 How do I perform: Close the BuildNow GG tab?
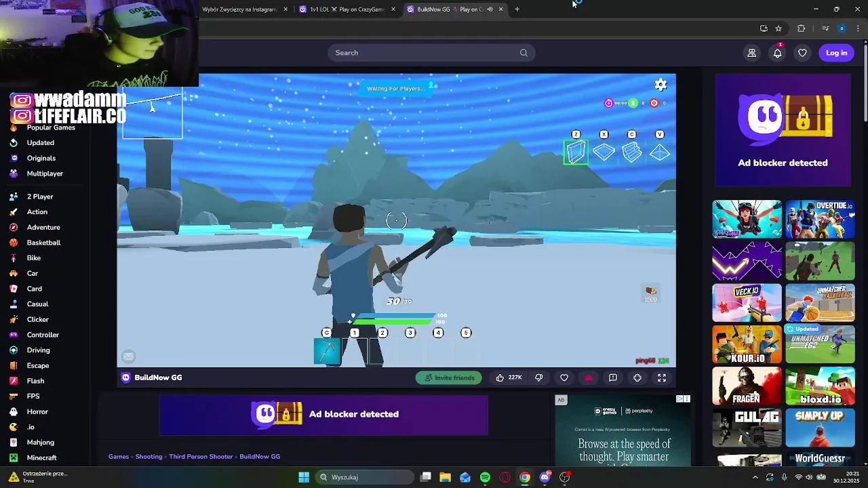(x=500, y=9)
